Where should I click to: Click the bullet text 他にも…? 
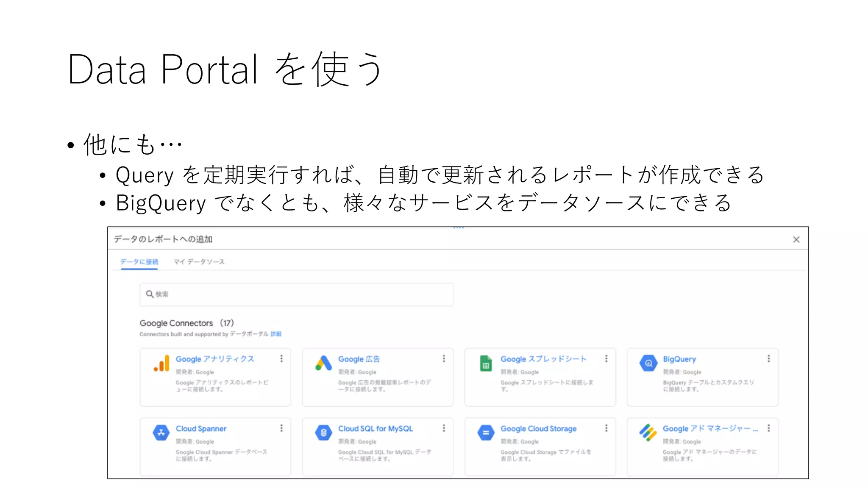pyautogui.click(x=133, y=144)
